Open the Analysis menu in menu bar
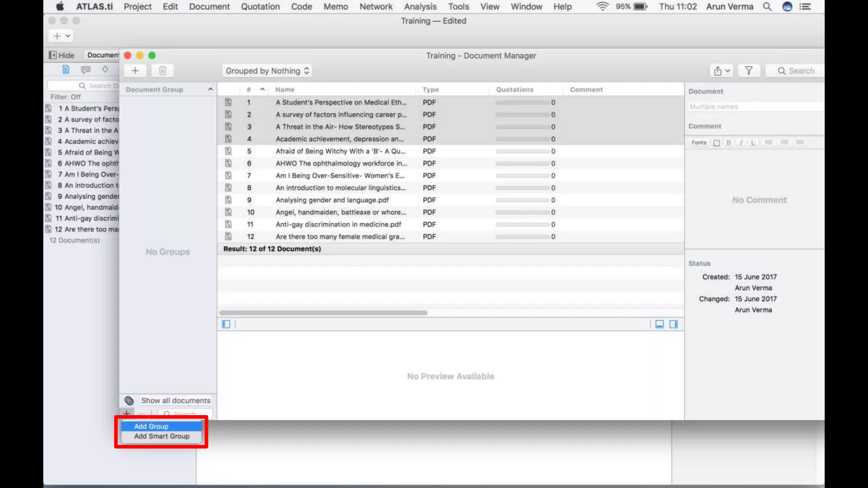Viewport: 868px width, 488px height. [x=420, y=6]
